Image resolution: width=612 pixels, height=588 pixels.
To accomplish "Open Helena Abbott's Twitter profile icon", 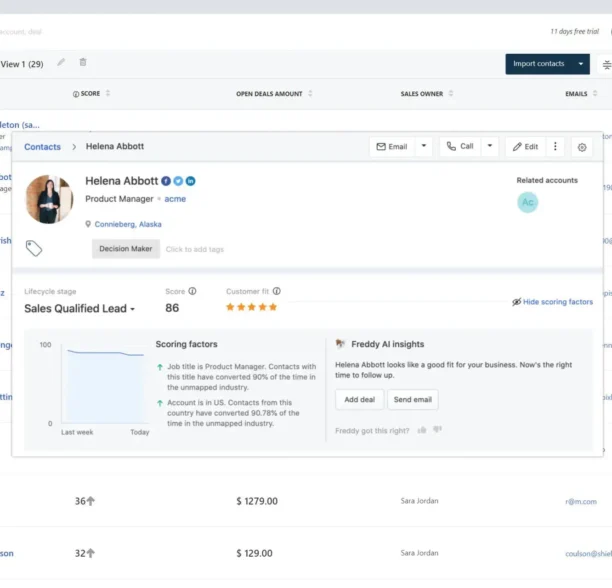I will (x=178, y=181).
